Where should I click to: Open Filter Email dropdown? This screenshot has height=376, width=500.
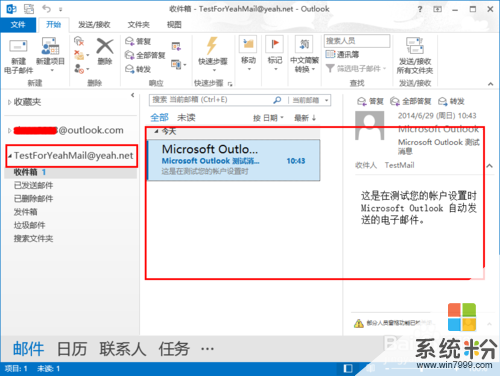coord(356,69)
